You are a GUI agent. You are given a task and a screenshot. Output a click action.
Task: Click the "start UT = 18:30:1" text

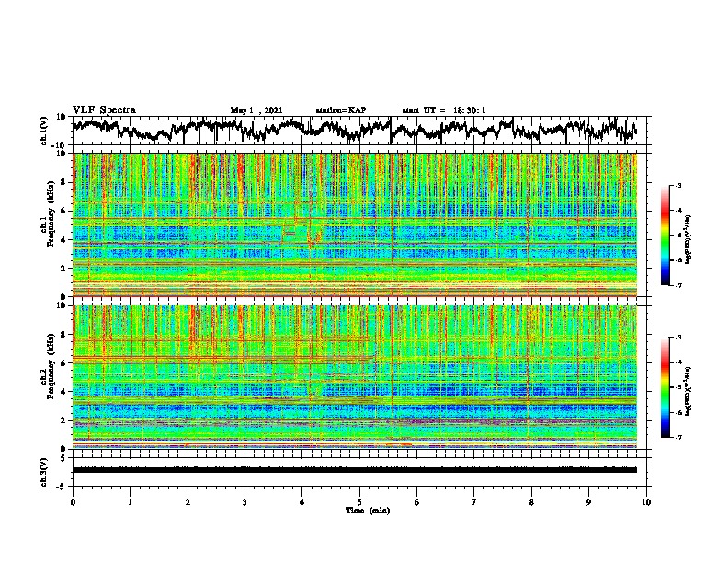(x=444, y=110)
